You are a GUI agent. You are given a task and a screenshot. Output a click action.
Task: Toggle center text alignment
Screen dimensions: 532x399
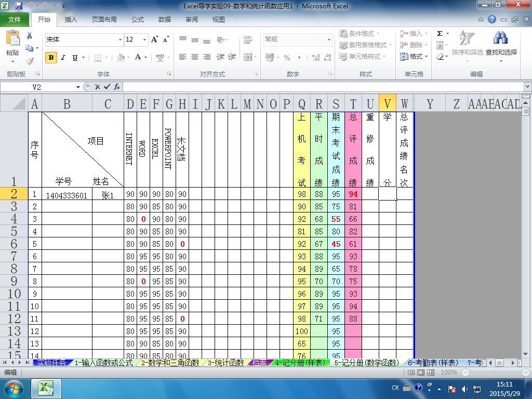[195, 57]
